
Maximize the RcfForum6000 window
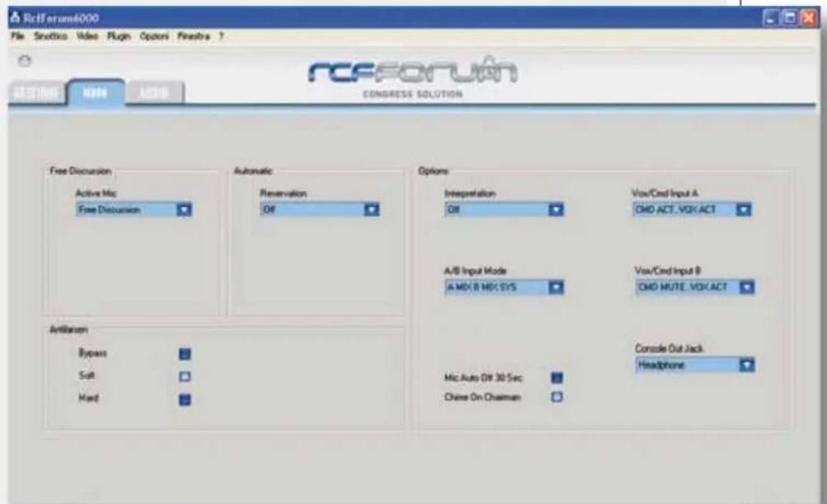click(790, 18)
